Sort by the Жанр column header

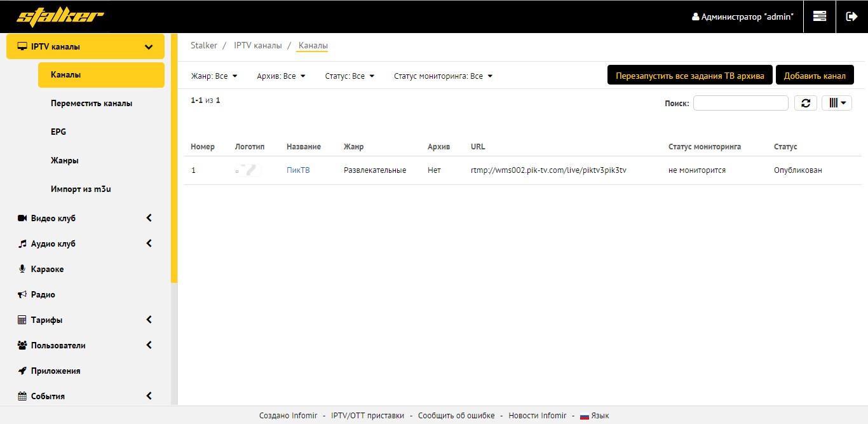[354, 147]
